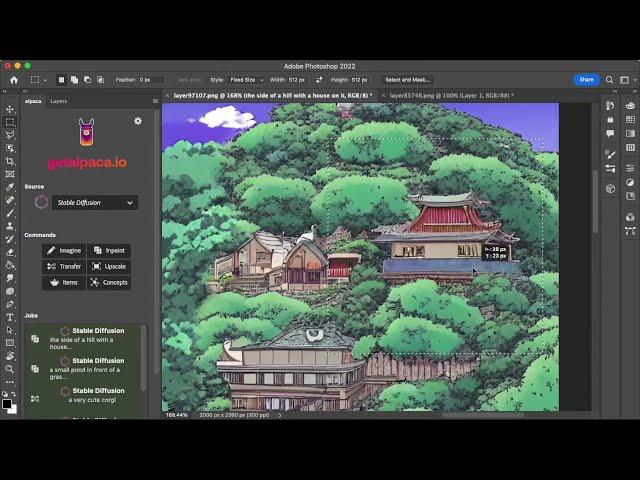Select the Eraser tool
The width and height of the screenshot is (640, 480).
(x=10, y=252)
